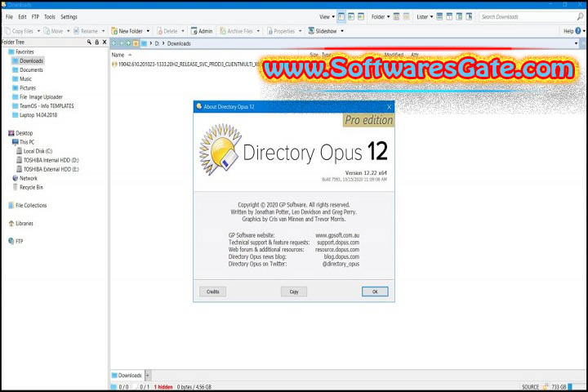Open the Settings menu
This screenshot has height=392, width=588.
[x=69, y=17]
